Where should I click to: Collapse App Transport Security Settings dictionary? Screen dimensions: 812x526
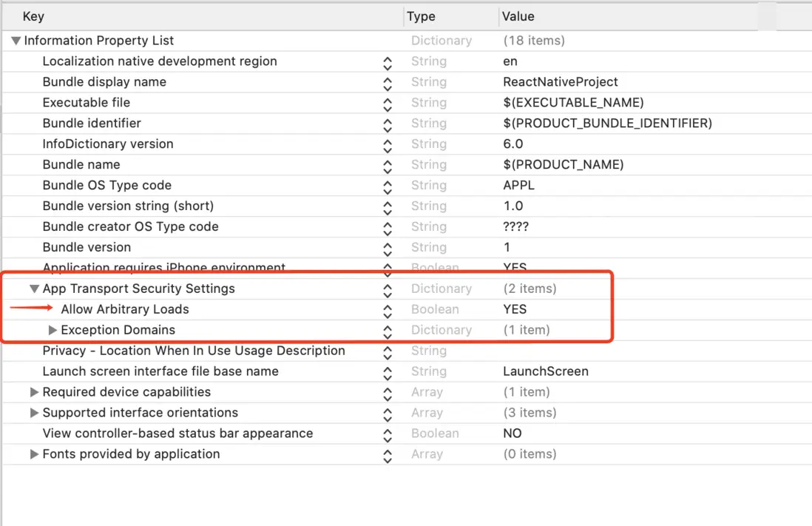pyautogui.click(x=34, y=289)
